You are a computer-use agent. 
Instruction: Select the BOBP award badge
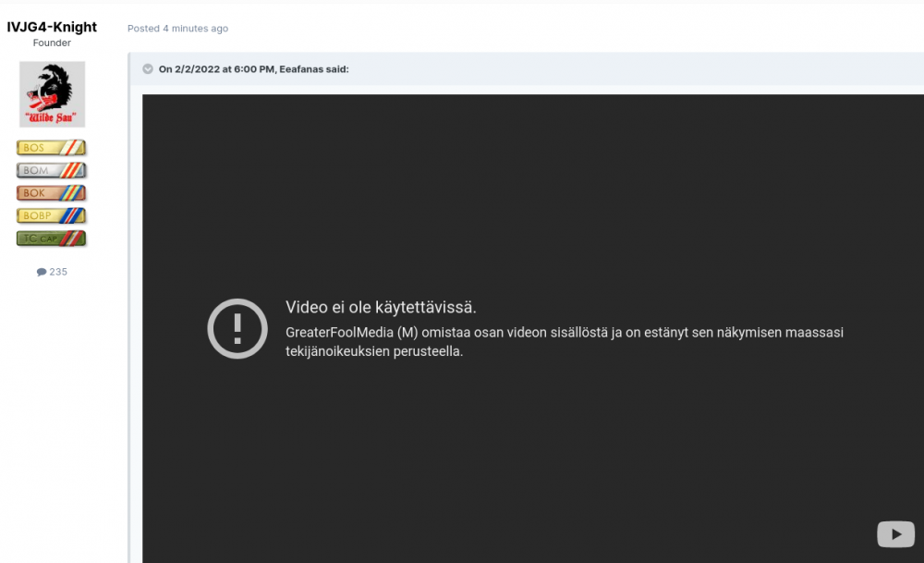click(x=51, y=215)
